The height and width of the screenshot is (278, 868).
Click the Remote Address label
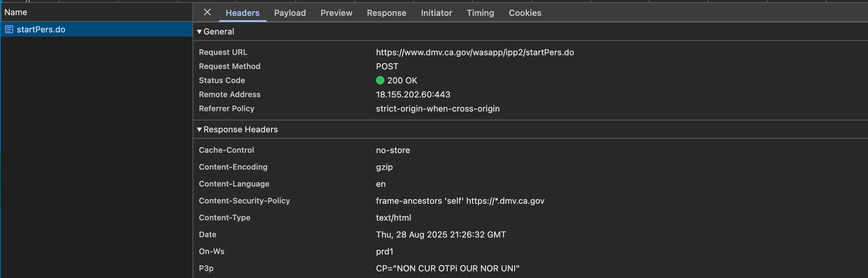pos(229,95)
